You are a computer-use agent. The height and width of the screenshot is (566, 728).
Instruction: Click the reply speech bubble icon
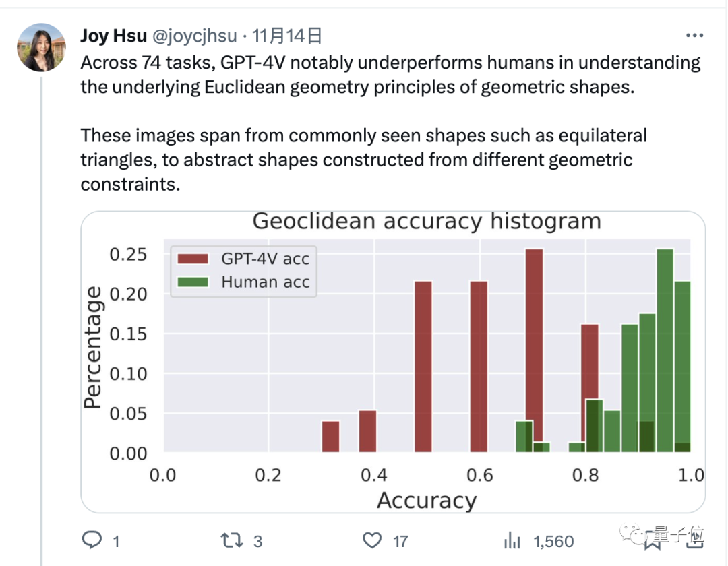tap(92, 540)
